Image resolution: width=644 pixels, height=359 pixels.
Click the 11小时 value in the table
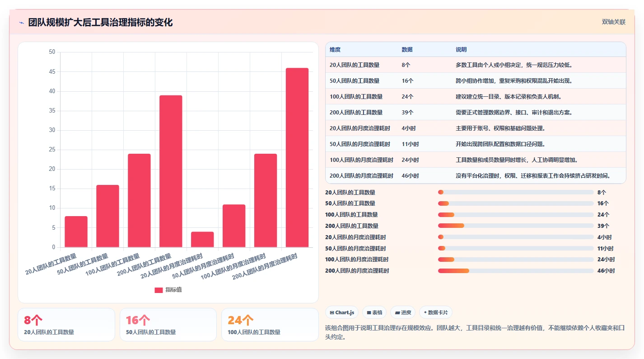[410, 144]
